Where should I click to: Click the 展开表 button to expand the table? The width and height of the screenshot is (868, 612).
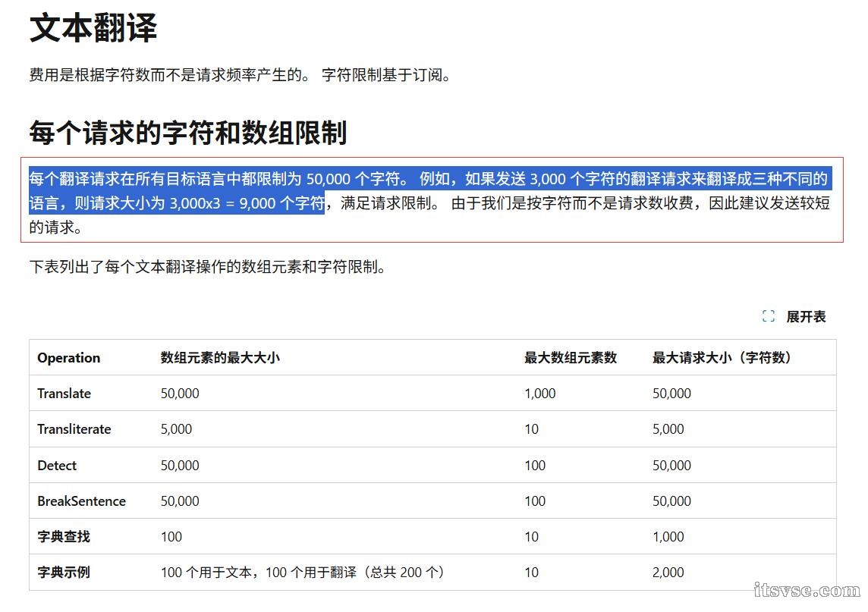(x=807, y=316)
